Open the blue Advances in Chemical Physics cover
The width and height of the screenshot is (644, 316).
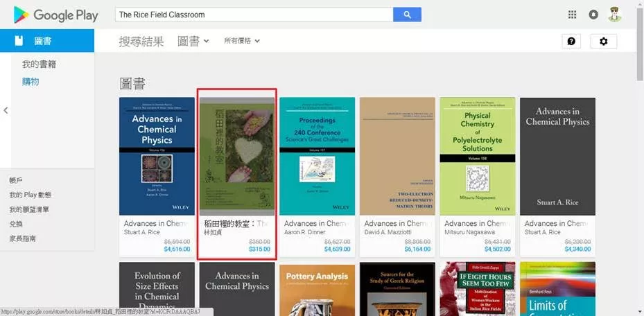coord(157,157)
